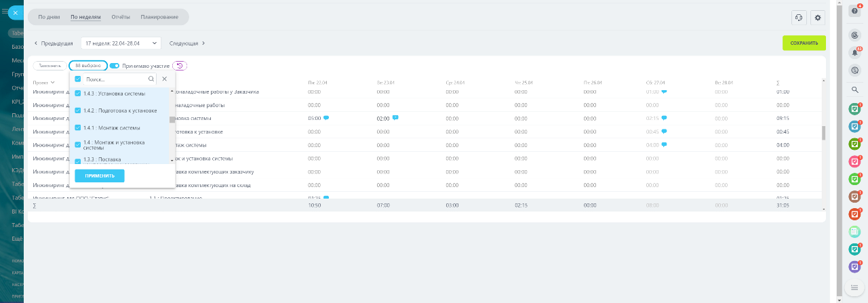This screenshot has width=868, height=303.
Task: Click the Применить button
Action: [x=100, y=176]
